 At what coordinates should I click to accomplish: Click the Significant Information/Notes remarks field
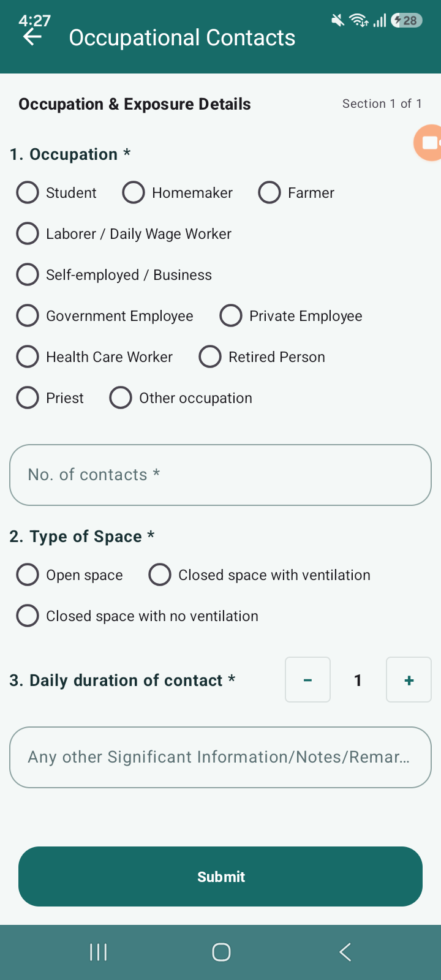(221, 757)
